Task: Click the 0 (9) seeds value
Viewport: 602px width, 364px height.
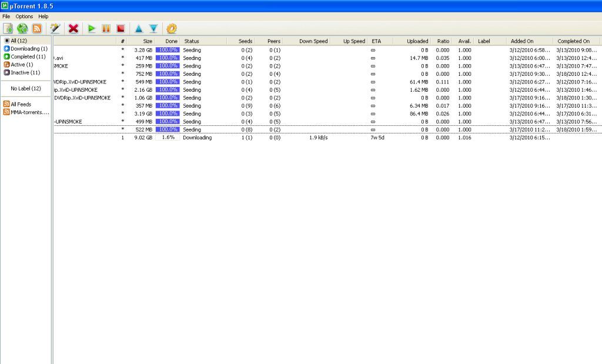Action: [x=247, y=106]
